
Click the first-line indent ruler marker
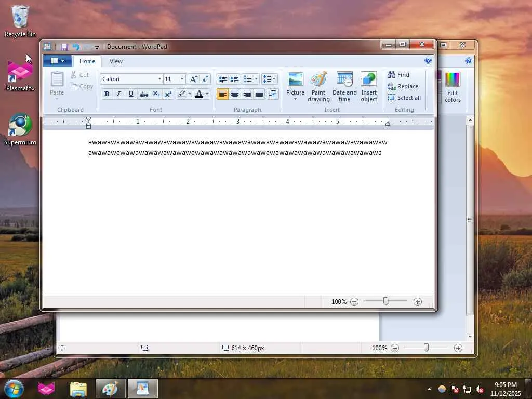[88, 119]
